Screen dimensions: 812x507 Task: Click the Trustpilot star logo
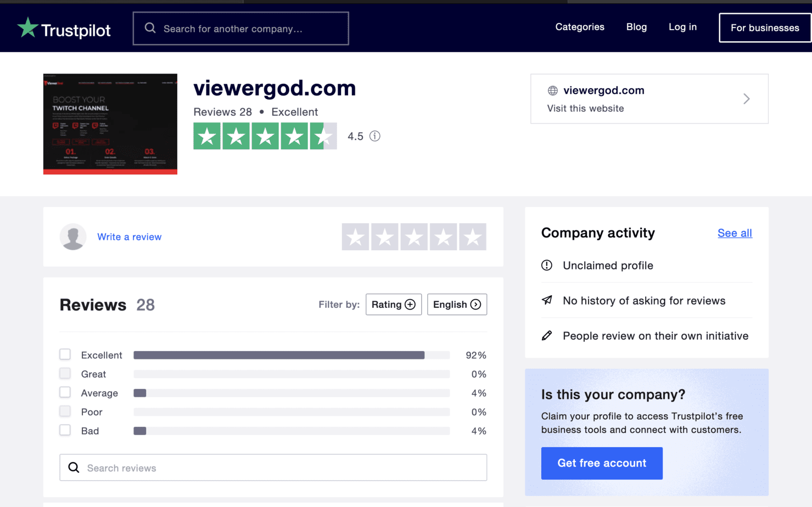[x=27, y=27]
